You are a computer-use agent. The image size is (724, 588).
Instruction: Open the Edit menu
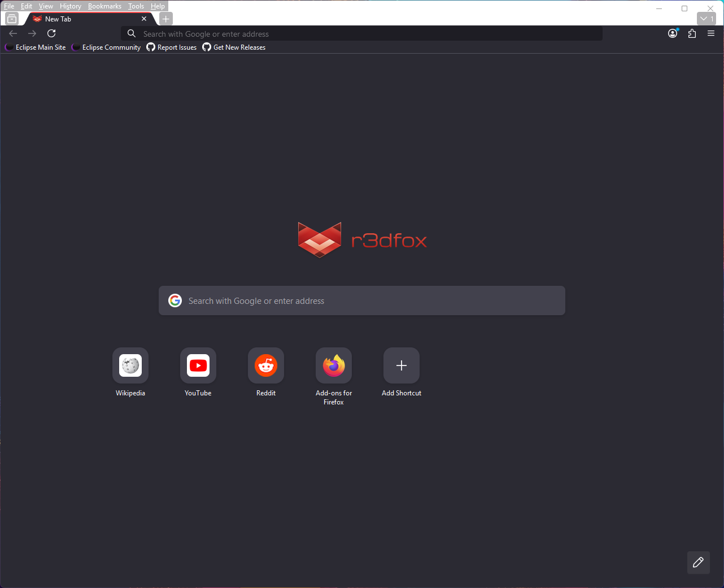point(27,6)
